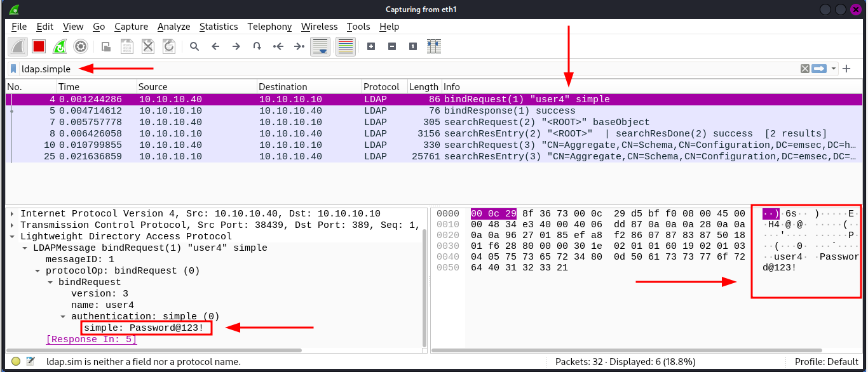Open the Statistics menu
The height and width of the screenshot is (372, 868).
[219, 27]
